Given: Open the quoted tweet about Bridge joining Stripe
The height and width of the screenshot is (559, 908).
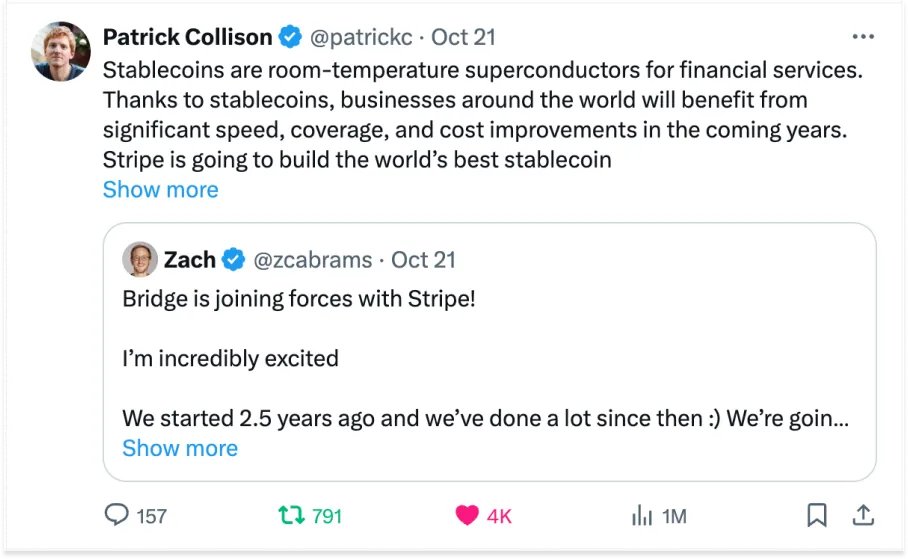Looking at the screenshot, I should coord(489,357).
